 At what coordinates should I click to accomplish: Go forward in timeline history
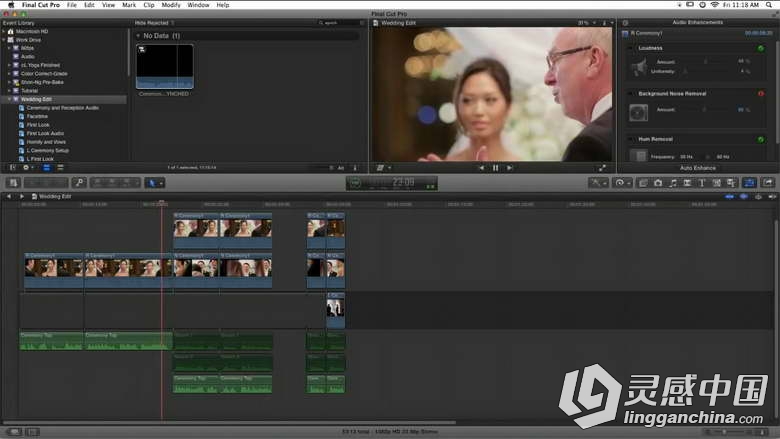21,196
